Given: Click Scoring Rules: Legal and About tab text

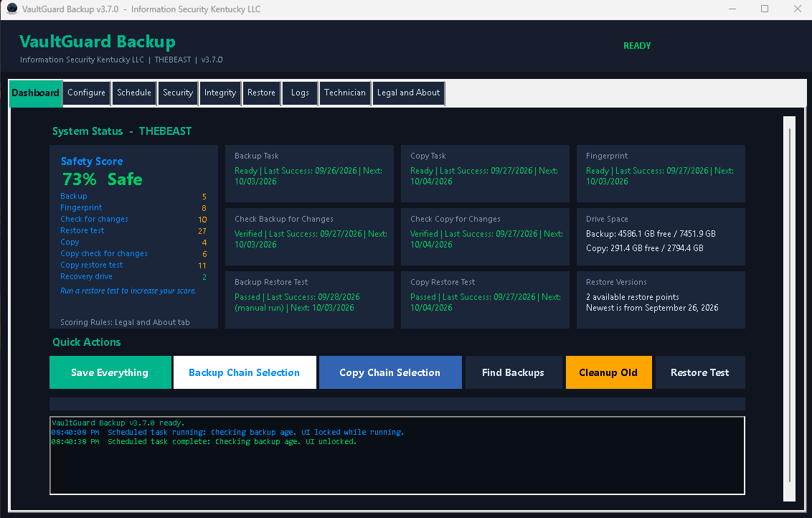Looking at the screenshot, I should (125, 322).
